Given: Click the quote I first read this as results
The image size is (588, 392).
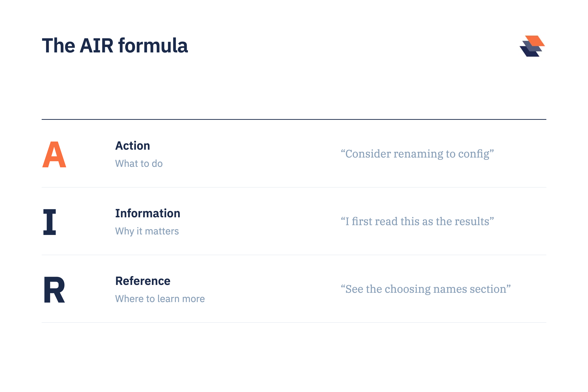Looking at the screenshot, I should 417,221.
